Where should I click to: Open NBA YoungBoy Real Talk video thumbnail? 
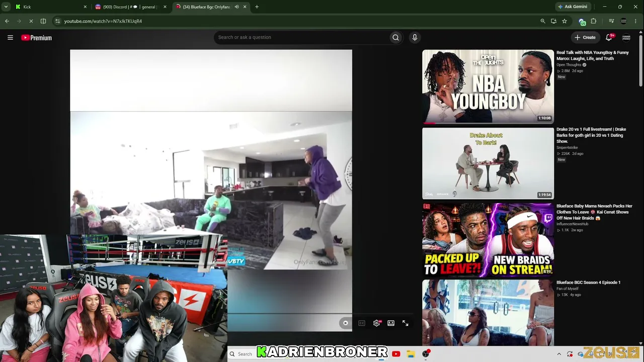pos(488,86)
